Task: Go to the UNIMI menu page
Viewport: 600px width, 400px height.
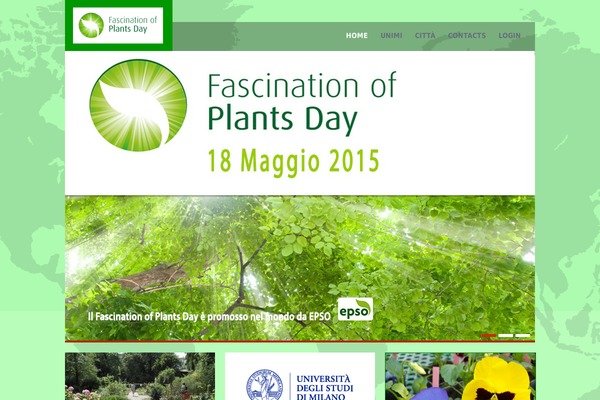Action: point(391,36)
